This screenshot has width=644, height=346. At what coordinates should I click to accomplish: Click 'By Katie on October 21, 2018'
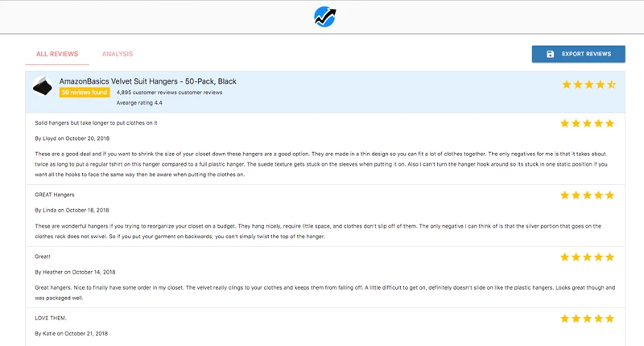(x=72, y=334)
